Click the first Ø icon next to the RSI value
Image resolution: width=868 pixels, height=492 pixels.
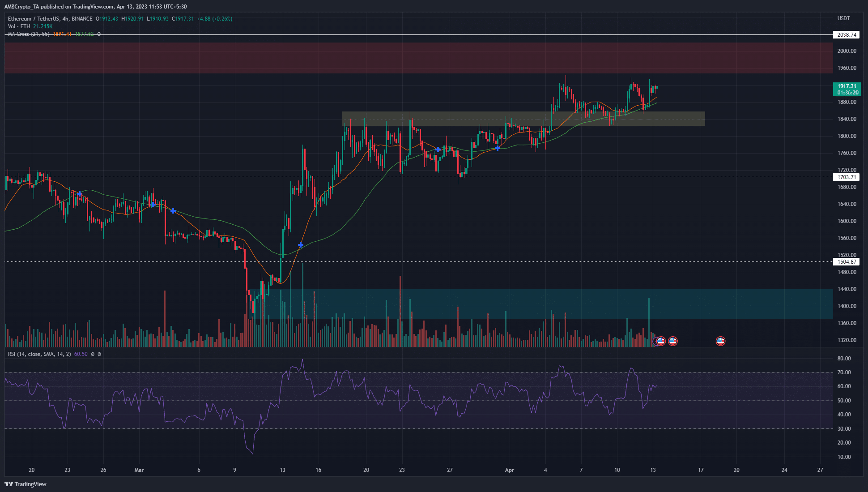point(93,354)
